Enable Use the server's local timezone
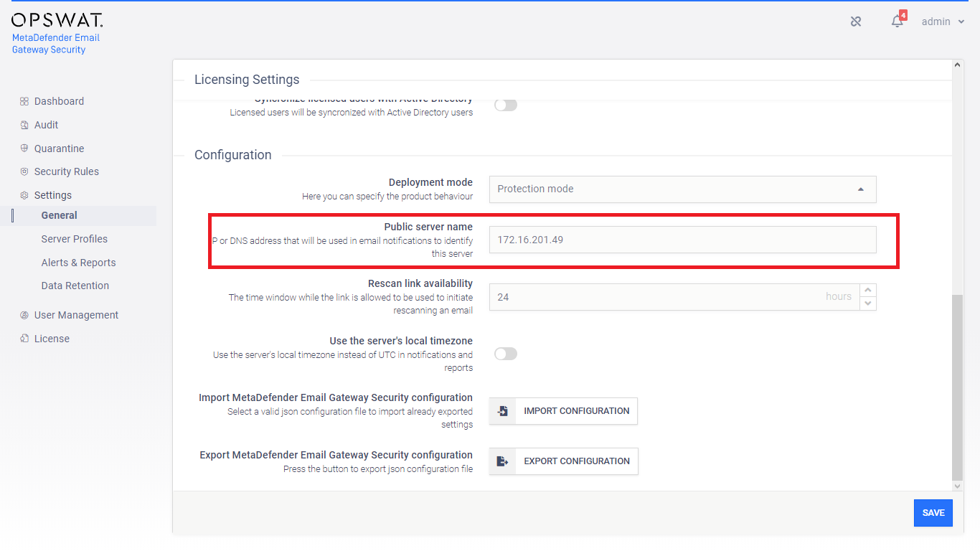 pos(506,354)
